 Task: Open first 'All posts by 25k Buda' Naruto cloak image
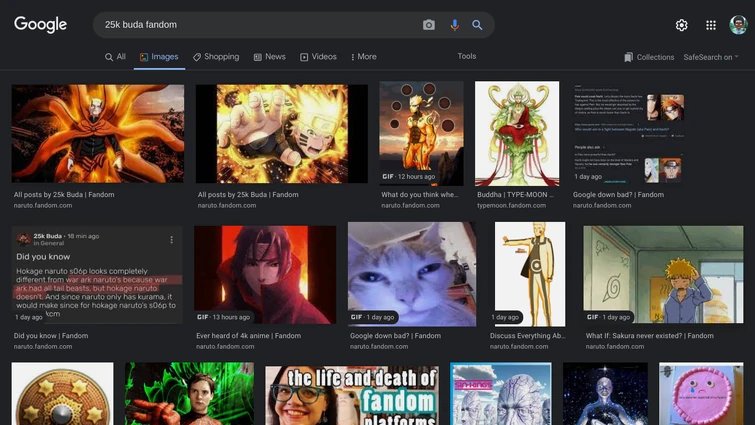coord(98,134)
